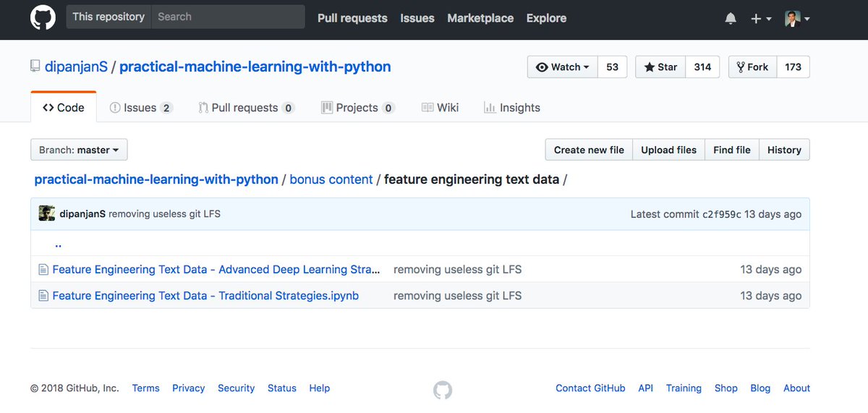The image size is (868, 413).
Task: Click the Create new file button
Action: [x=589, y=150]
